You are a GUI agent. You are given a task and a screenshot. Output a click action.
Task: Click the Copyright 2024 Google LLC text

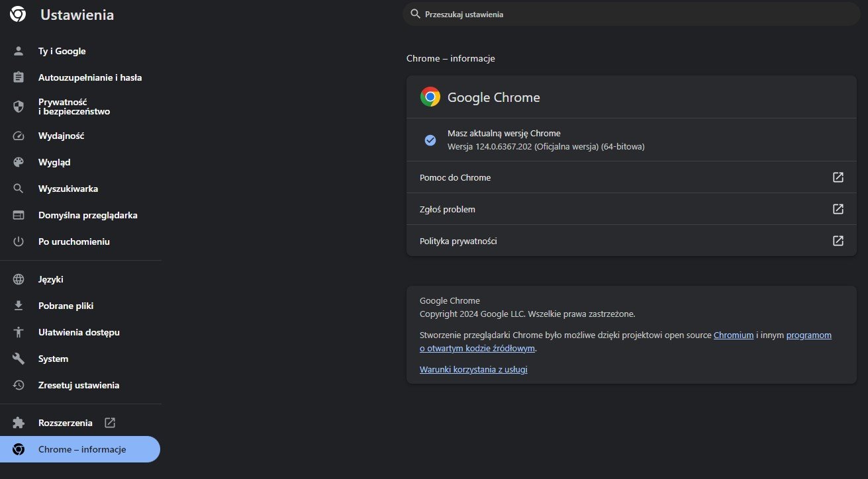528,314
